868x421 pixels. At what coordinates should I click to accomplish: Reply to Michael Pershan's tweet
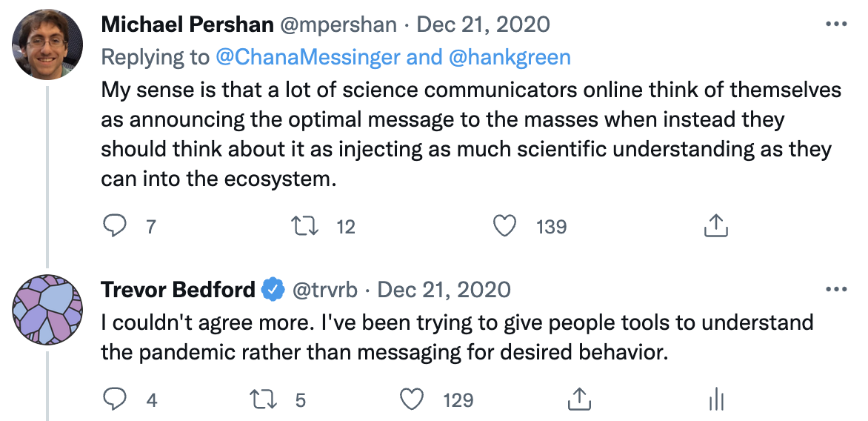click(114, 225)
